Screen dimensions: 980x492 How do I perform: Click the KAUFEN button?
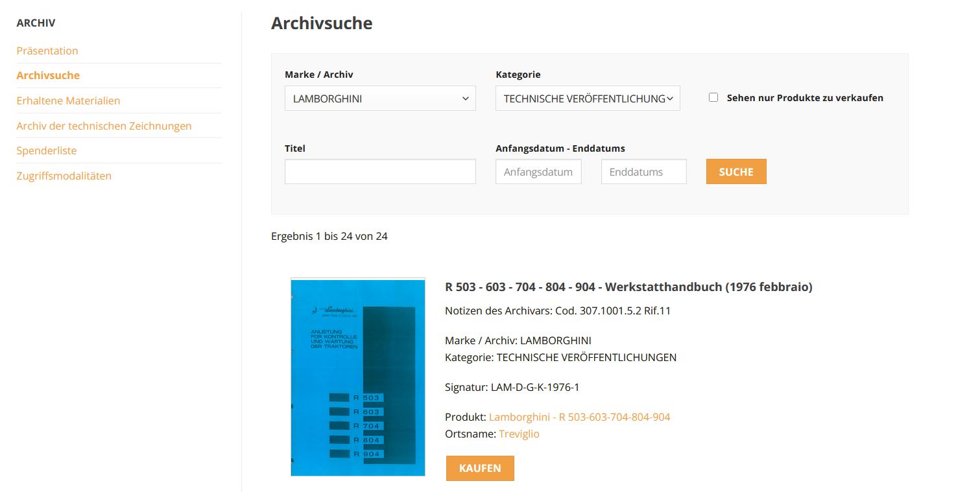point(480,468)
